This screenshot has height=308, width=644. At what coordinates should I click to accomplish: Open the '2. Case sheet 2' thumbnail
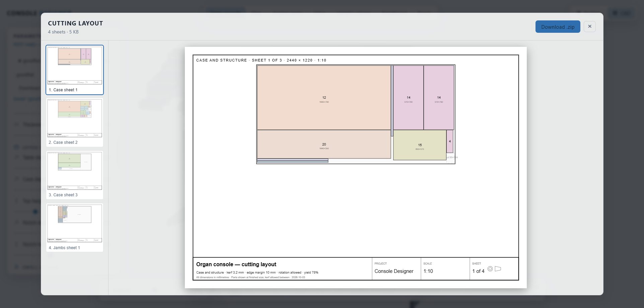click(x=75, y=122)
